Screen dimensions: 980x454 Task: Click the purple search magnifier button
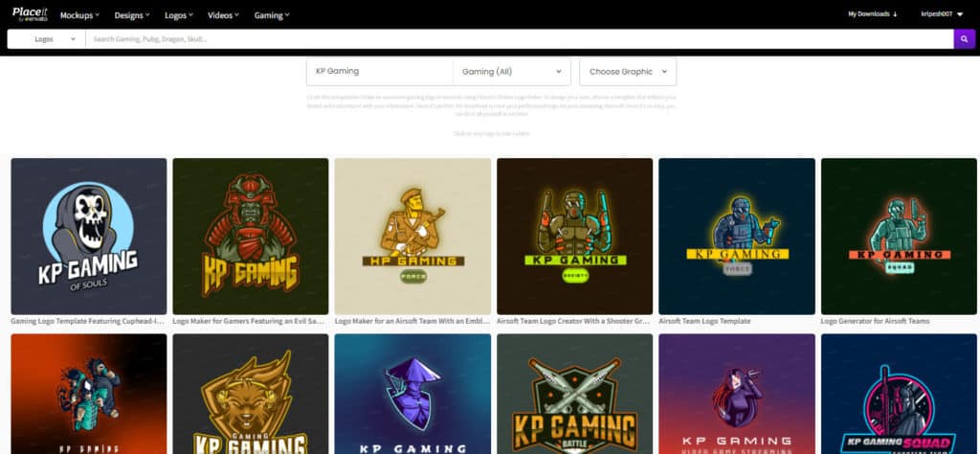964,38
